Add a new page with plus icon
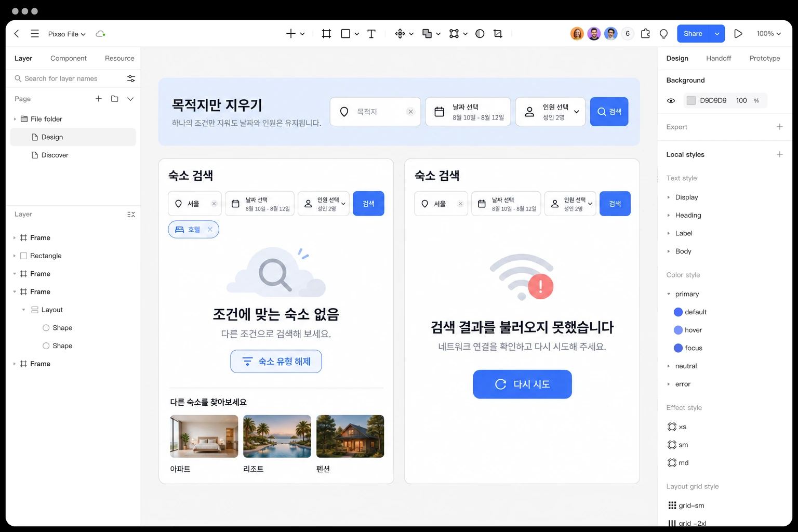This screenshot has width=798, height=532. [99, 99]
